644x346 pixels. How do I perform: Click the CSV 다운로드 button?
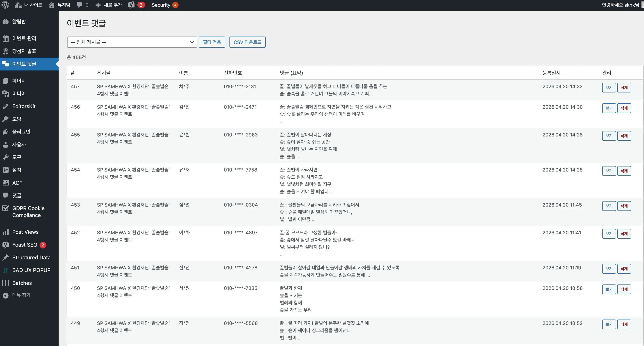(248, 42)
